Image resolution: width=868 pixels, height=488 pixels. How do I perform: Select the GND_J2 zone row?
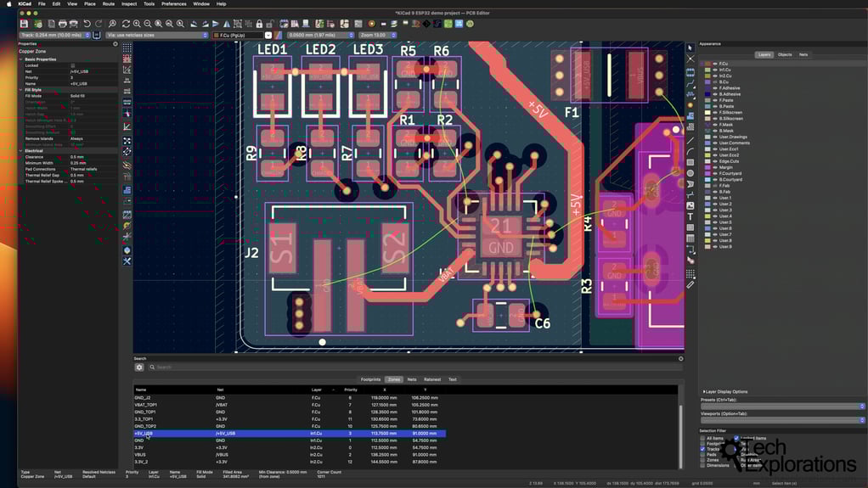(x=142, y=397)
